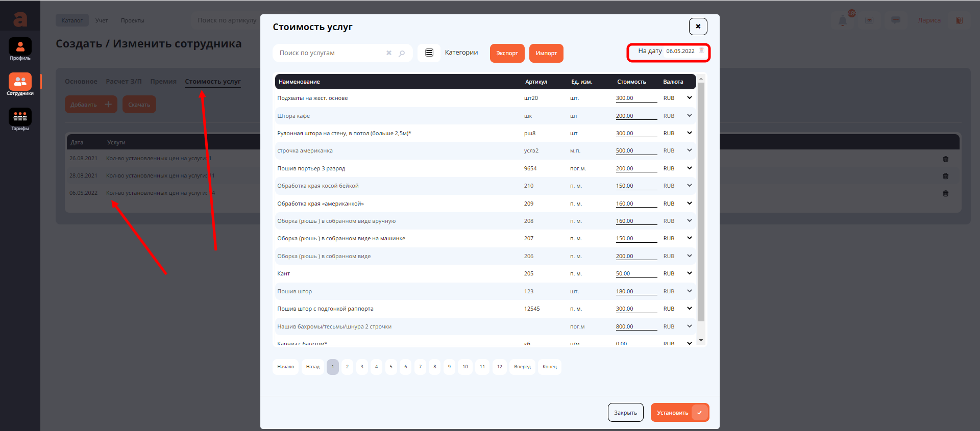Viewport: 980px width, 431px height.
Task: Expand the Пошив штор row chevron
Action: tap(689, 291)
